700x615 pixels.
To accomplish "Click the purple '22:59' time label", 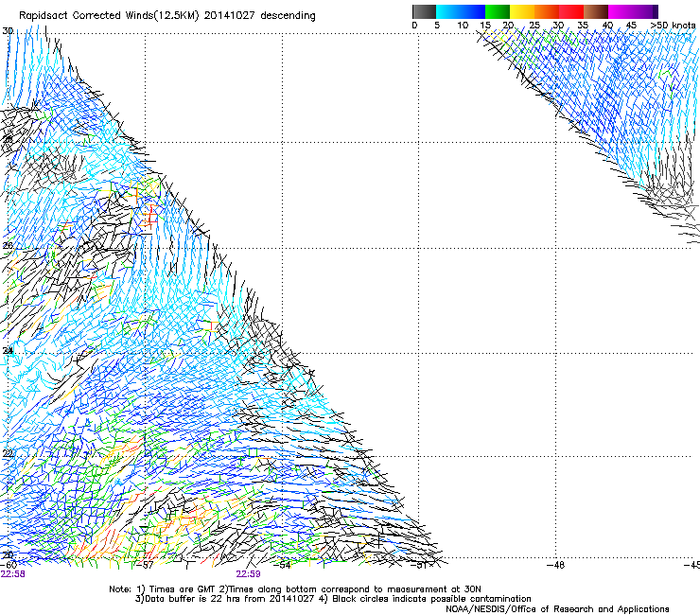I will [248, 574].
